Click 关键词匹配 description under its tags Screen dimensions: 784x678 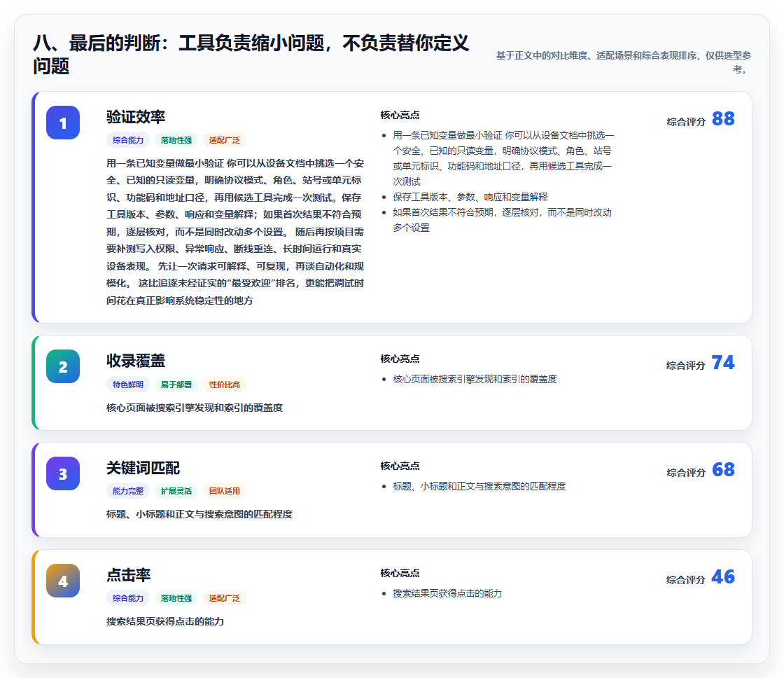click(x=199, y=514)
